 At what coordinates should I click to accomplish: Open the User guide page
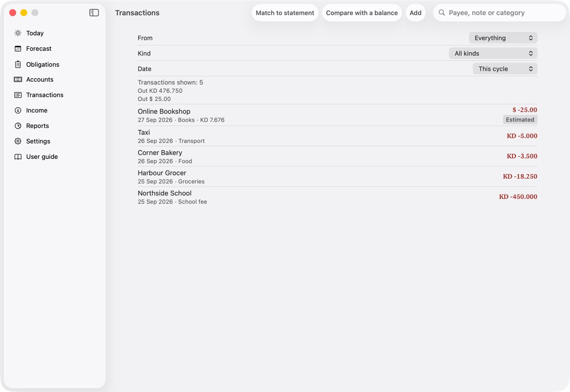(x=42, y=156)
